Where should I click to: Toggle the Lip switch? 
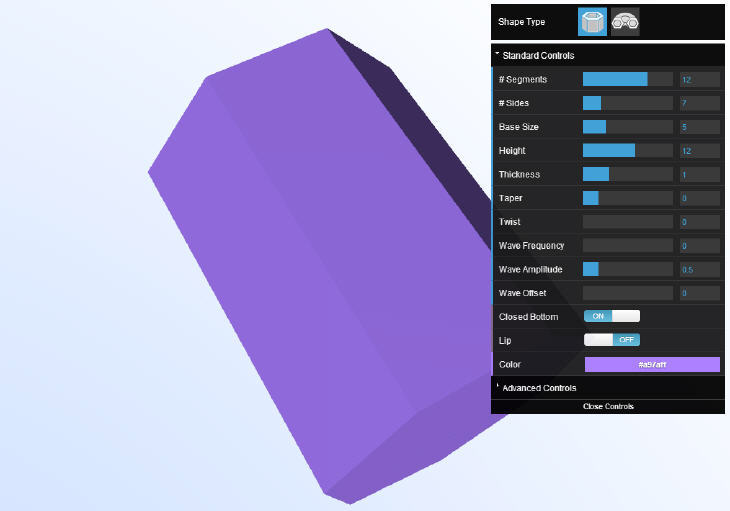(611, 340)
